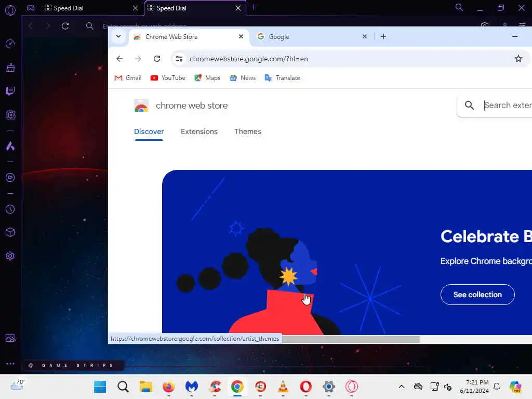The width and height of the screenshot is (532, 399).
Task: Open YouTube bookmark
Action: pos(168,78)
